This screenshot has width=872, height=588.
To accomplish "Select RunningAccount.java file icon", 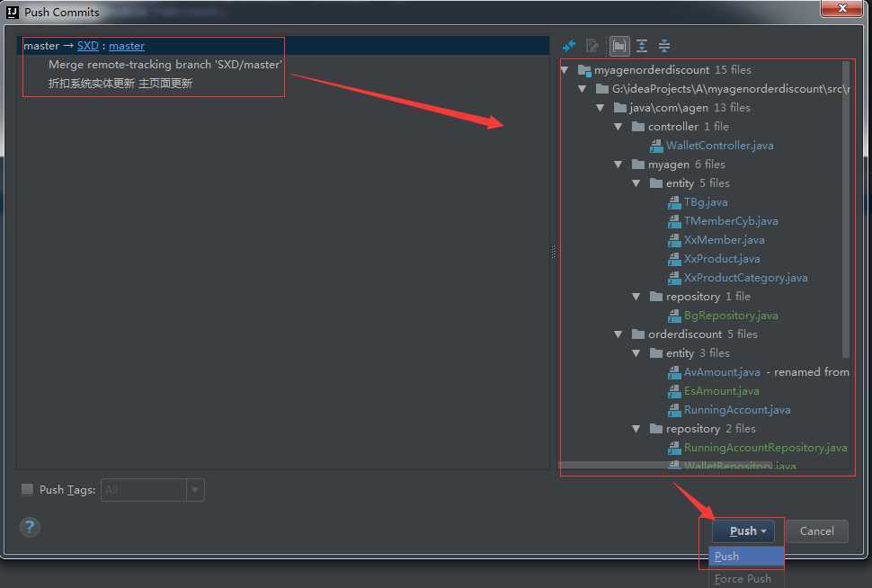I will pos(674,410).
